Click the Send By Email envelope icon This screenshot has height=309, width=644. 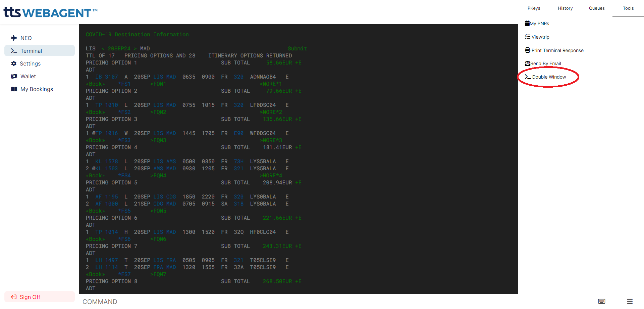click(x=528, y=63)
